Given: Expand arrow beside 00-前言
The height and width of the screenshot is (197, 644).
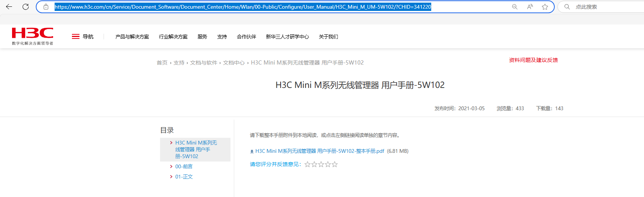Looking at the screenshot, I should click(171, 166).
